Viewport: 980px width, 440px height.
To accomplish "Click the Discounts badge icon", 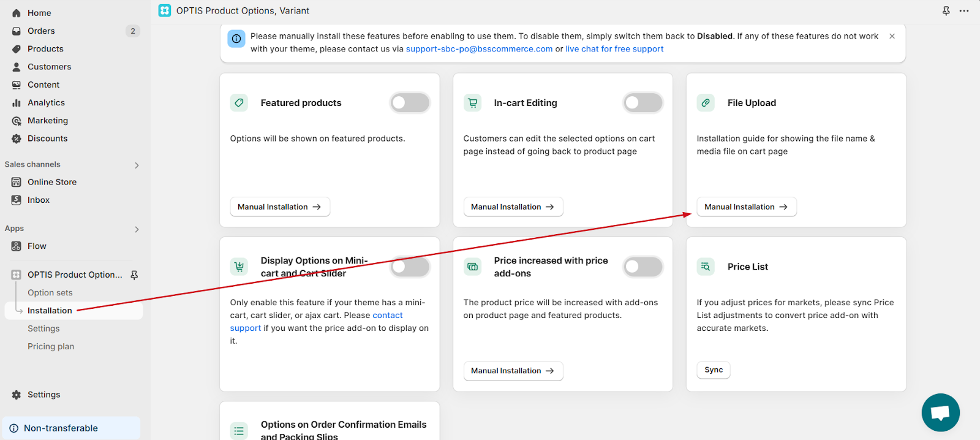I will click(x=17, y=138).
